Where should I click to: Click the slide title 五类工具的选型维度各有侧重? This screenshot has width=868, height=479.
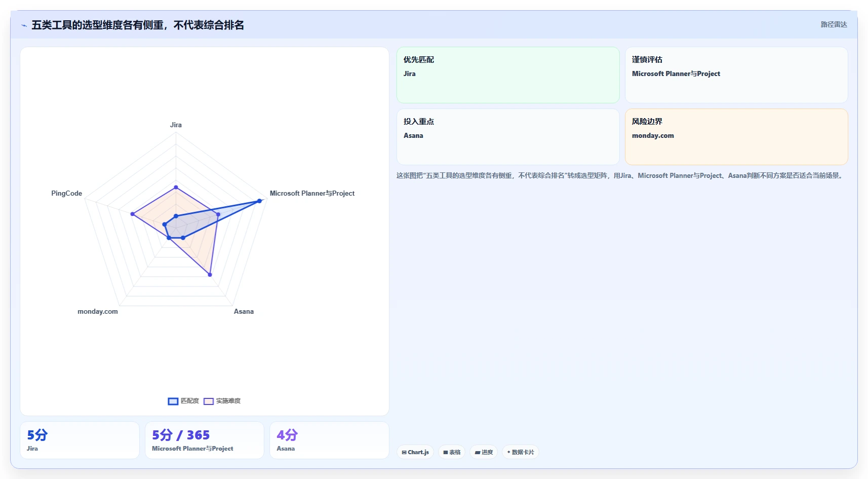pos(138,25)
